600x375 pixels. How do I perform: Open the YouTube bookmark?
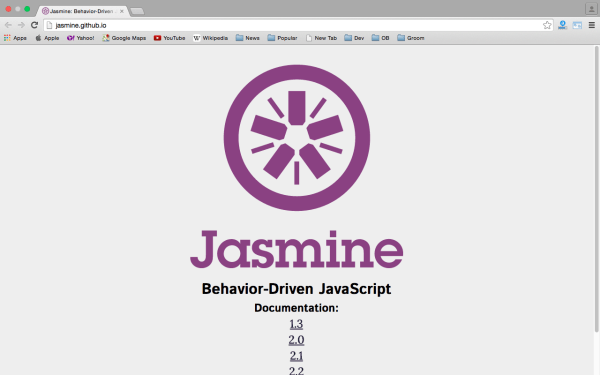(x=169, y=38)
